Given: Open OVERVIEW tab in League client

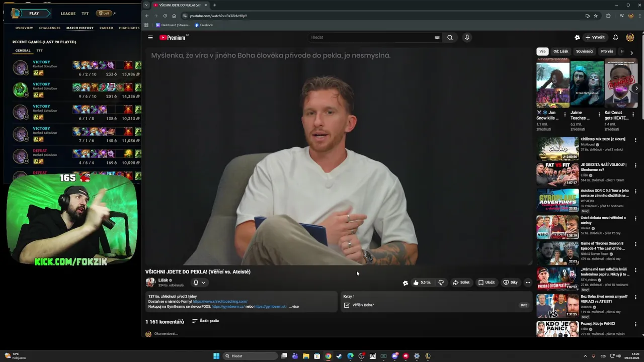Looking at the screenshot, I should pos(24,28).
